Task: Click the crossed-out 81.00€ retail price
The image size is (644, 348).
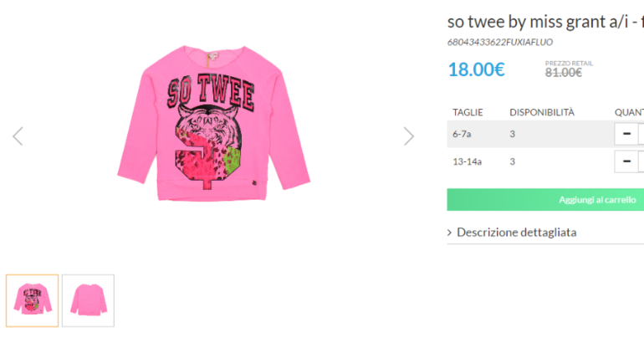Action: tap(563, 73)
